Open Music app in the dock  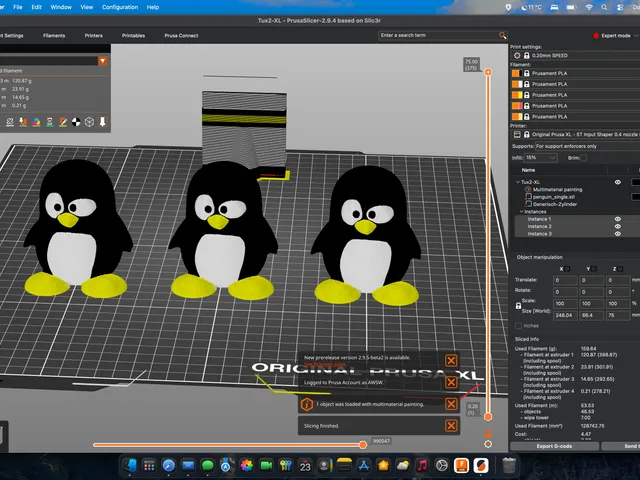pos(422,465)
